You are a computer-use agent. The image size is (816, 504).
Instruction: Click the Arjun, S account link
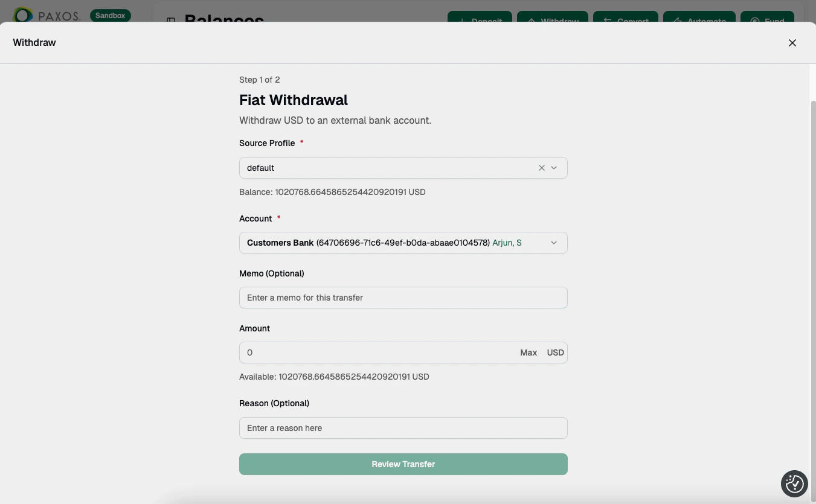[x=506, y=242]
